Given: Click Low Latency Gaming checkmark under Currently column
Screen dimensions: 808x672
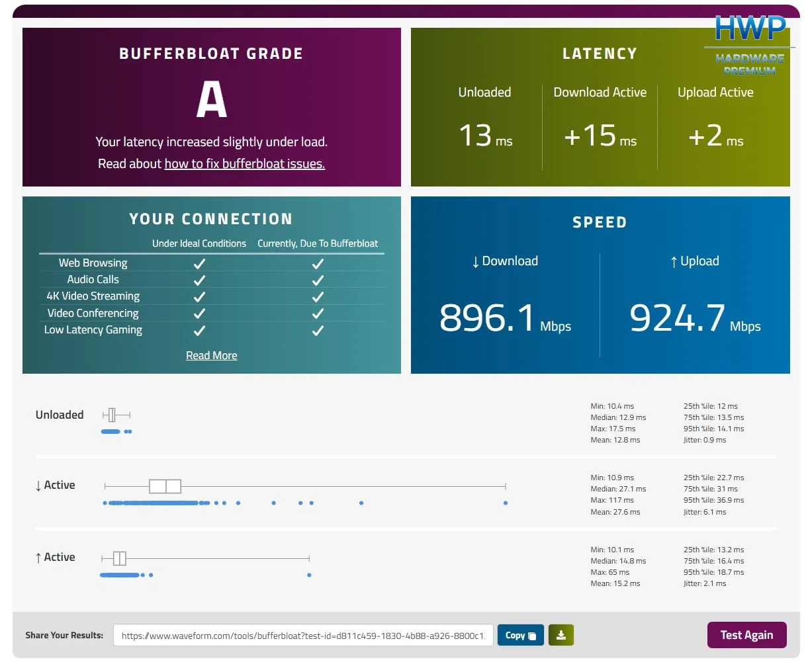Looking at the screenshot, I should click(318, 330).
